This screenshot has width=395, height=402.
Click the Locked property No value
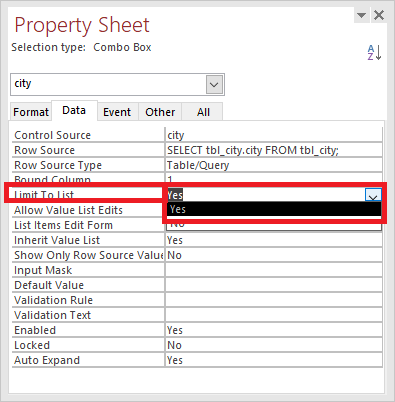[x=274, y=345]
